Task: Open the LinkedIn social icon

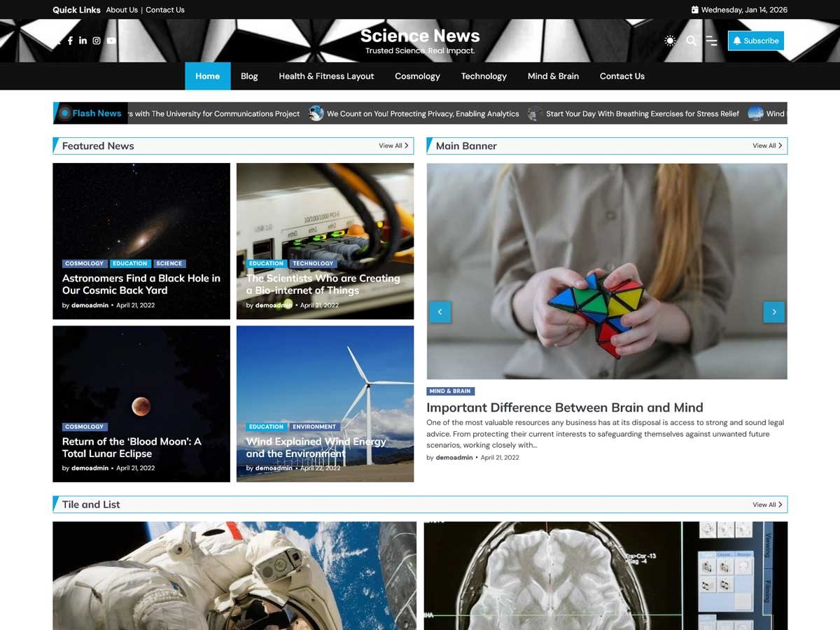Action: tap(83, 41)
